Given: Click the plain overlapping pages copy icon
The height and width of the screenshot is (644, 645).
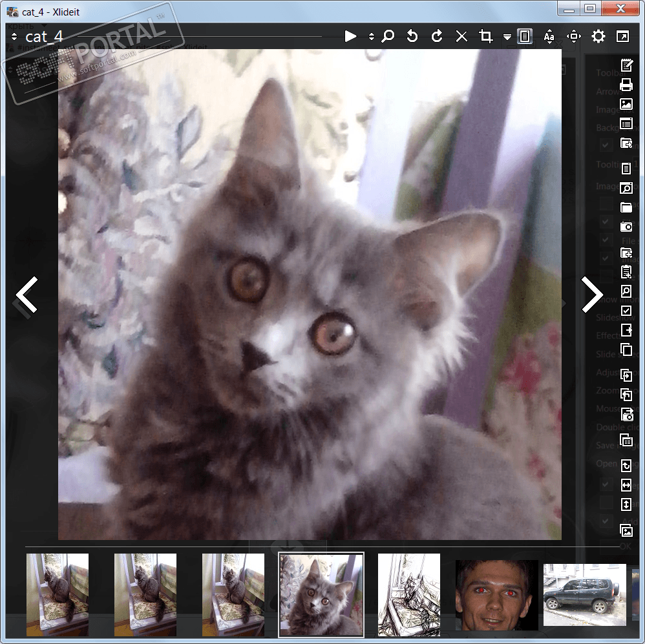Looking at the screenshot, I should [626, 349].
